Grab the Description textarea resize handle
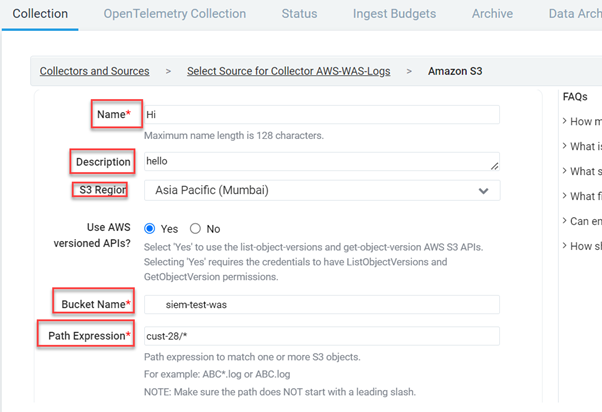This screenshot has height=412, width=602. point(494,166)
